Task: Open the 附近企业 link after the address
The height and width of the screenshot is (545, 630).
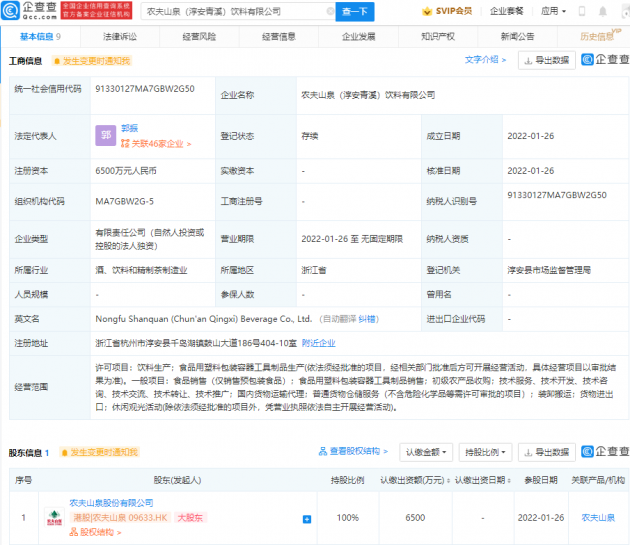Action: [346, 342]
